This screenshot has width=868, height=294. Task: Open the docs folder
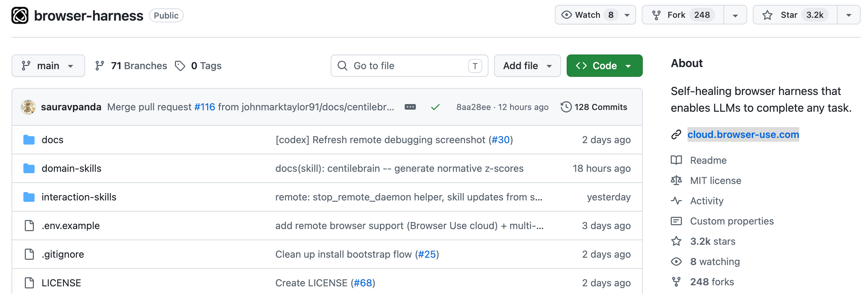52,140
